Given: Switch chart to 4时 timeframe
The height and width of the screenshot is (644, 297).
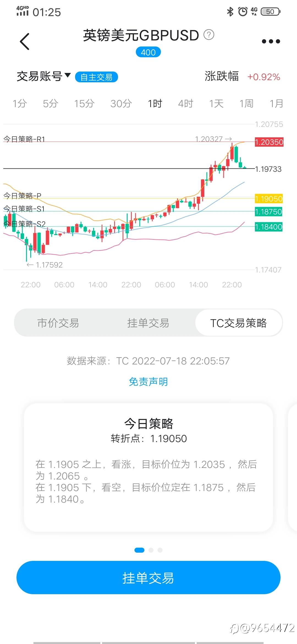Looking at the screenshot, I should click(186, 103).
